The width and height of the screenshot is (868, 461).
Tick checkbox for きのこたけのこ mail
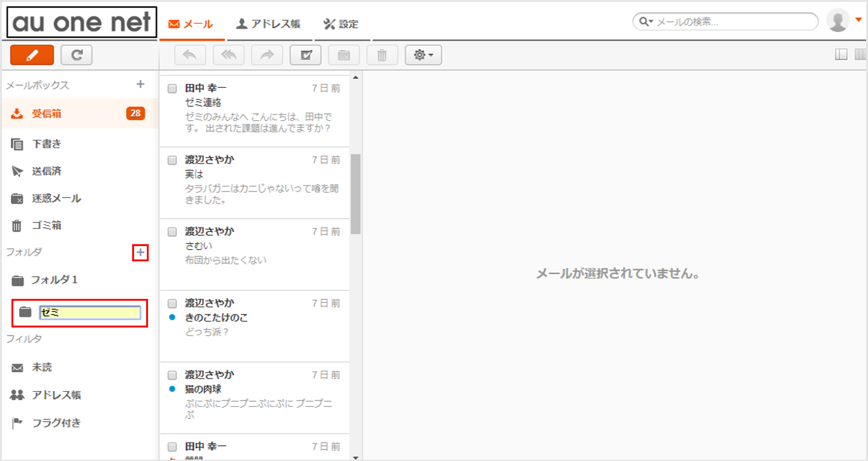pos(172,303)
